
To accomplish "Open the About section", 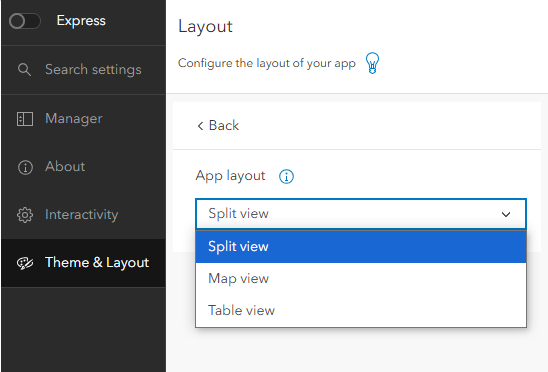I will [x=83, y=167].
